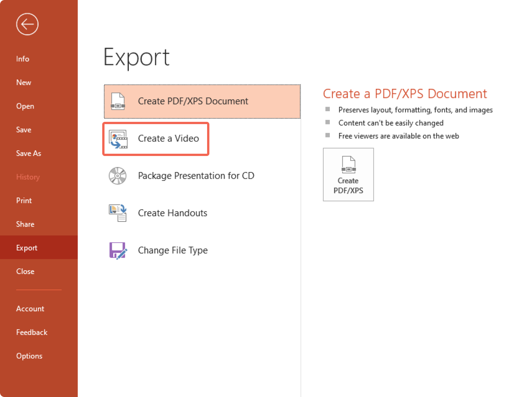Click 'Content can't be easily changed' text
This screenshot has width=532, height=397.
[x=391, y=123]
